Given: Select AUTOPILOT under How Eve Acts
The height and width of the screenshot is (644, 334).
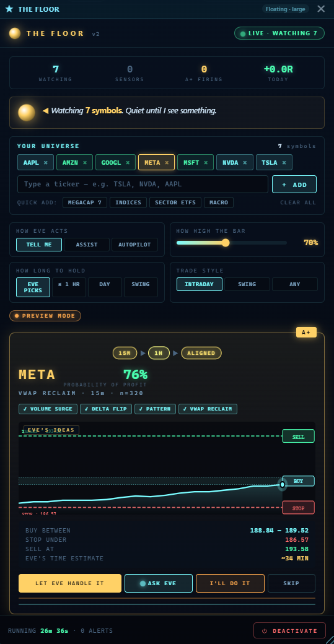Looking at the screenshot, I should pos(134,245).
